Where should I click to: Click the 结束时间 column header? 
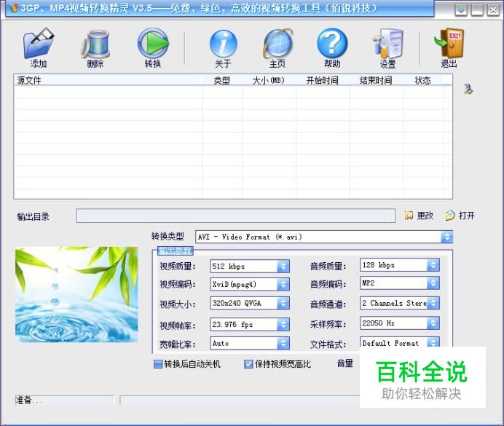click(x=376, y=80)
